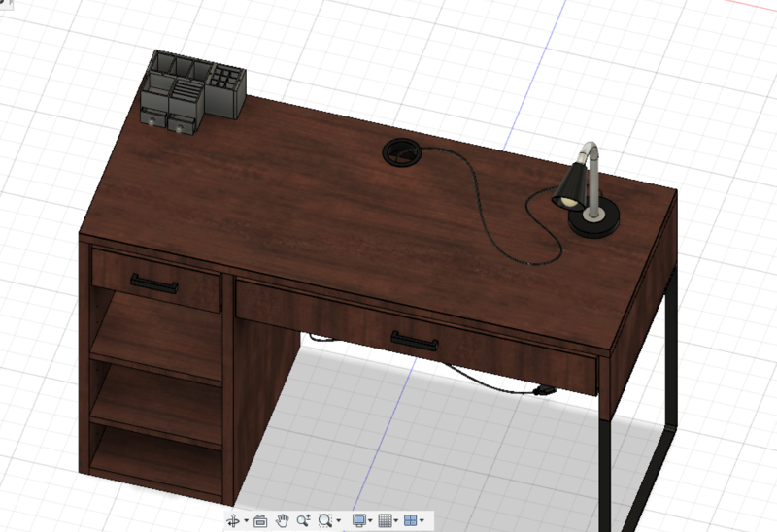Image resolution: width=777 pixels, height=532 pixels.
Task: Select the gray desk organizer model
Action: (193, 92)
